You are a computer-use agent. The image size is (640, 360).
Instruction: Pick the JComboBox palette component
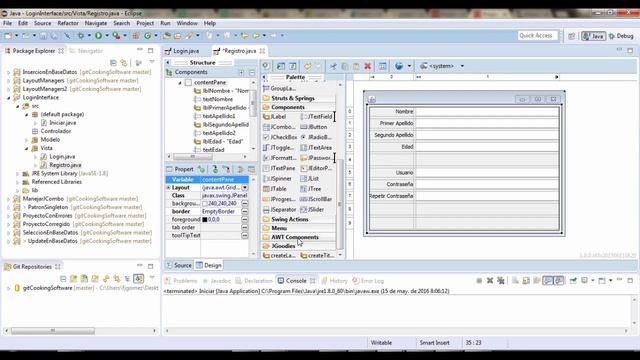279,127
